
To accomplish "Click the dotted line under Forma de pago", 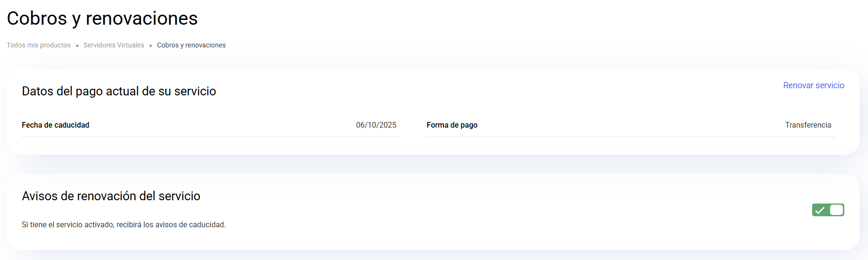I will pos(631,137).
